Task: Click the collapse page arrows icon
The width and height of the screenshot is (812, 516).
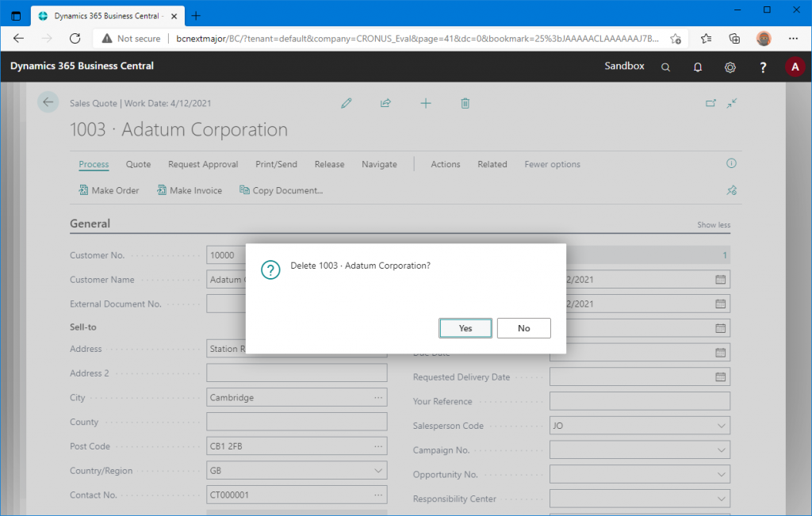Action: (x=731, y=104)
